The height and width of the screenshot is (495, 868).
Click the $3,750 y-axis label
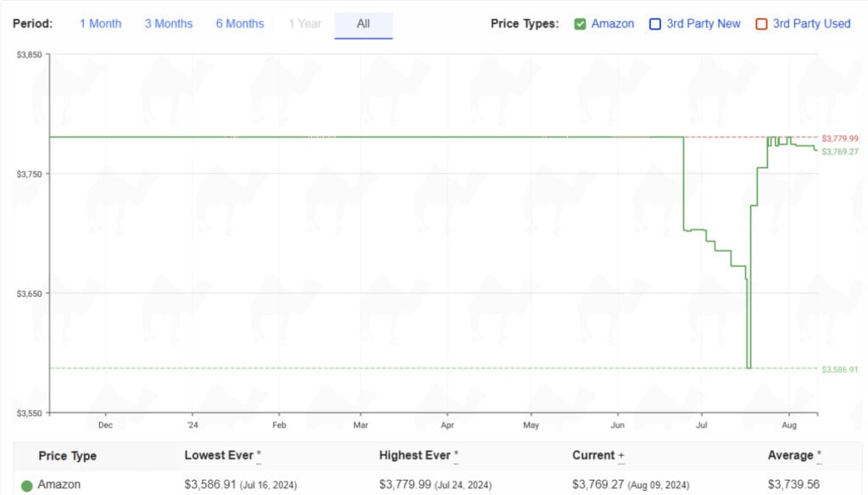pos(30,175)
